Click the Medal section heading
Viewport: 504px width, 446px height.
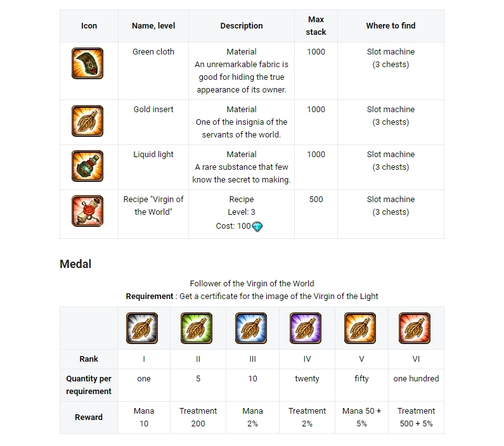[75, 264]
